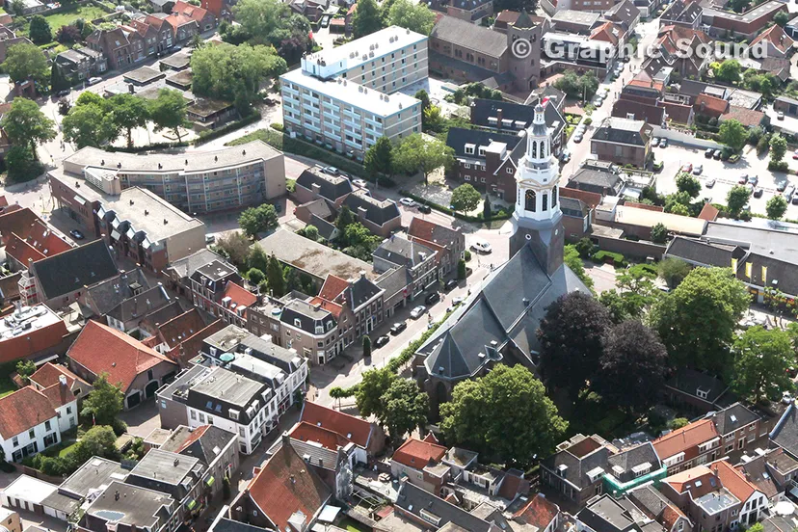
Task: Click the white car near church tower
Action: click(x=481, y=247)
